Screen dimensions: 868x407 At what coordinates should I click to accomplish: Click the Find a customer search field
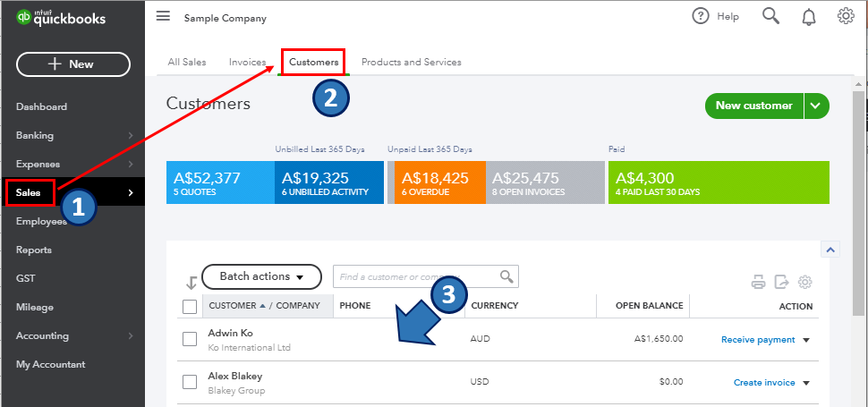click(x=414, y=276)
